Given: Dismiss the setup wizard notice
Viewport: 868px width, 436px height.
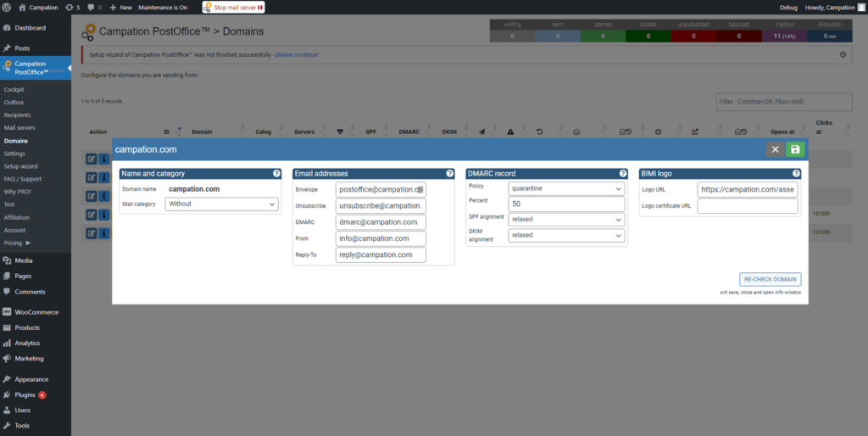Looking at the screenshot, I should 843,54.
